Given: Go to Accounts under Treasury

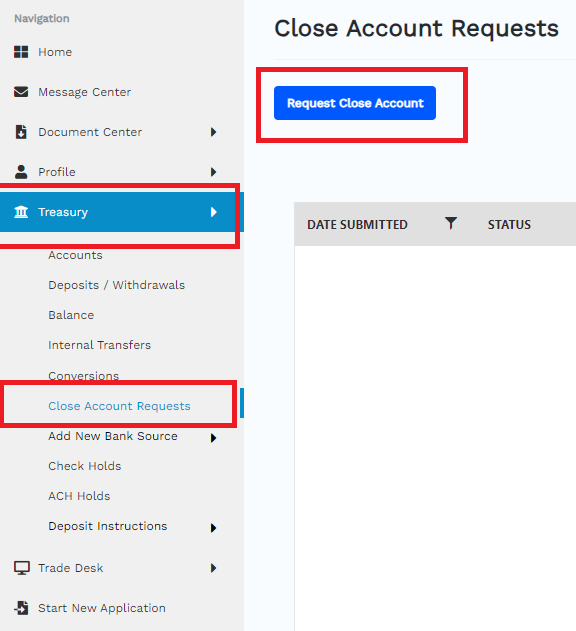Looking at the screenshot, I should click(x=75, y=255).
